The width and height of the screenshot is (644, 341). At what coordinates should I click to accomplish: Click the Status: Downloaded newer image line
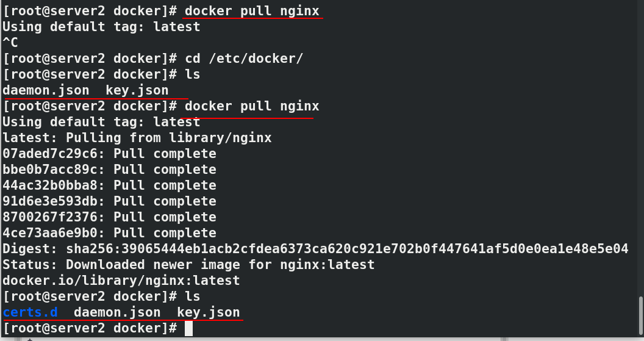[x=188, y=265]
